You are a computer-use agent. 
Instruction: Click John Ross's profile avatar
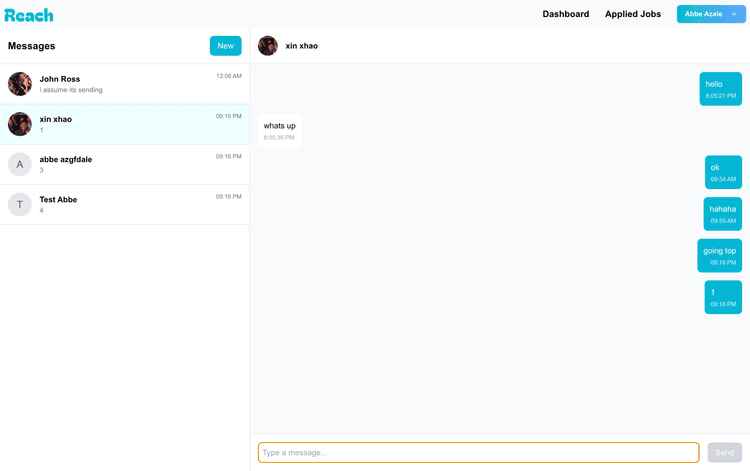20,84
